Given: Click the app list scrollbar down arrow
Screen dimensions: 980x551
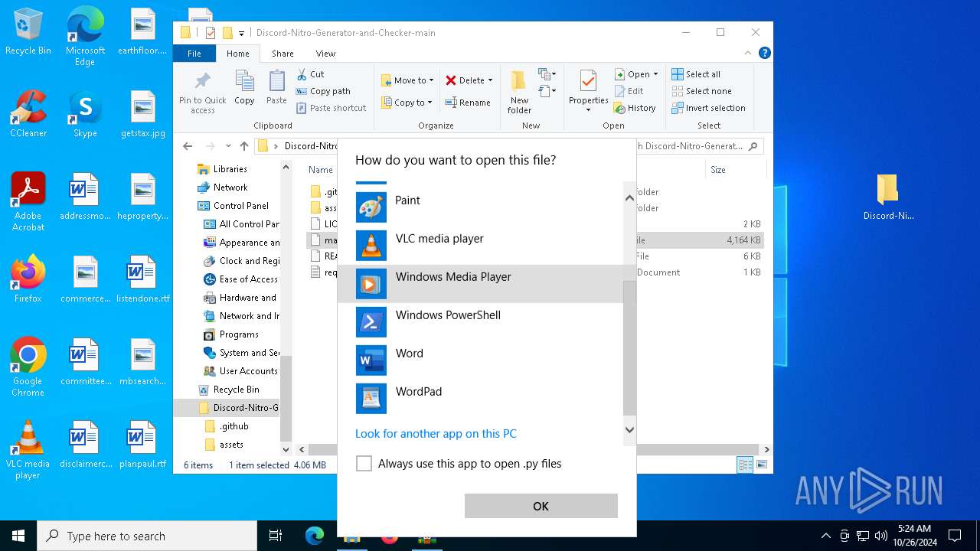Looking at the screenshot, I should (x=629, y=429).
